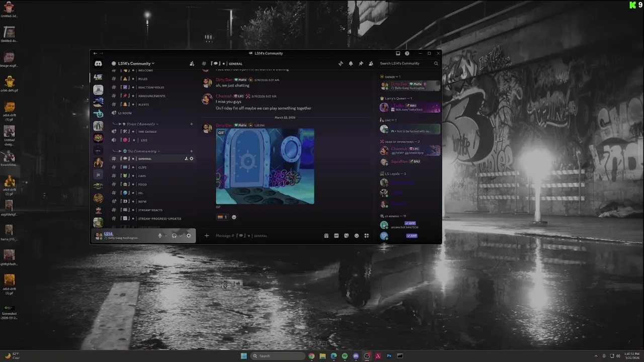Open the stream-progress-updates channel

(x=152, y=219)
